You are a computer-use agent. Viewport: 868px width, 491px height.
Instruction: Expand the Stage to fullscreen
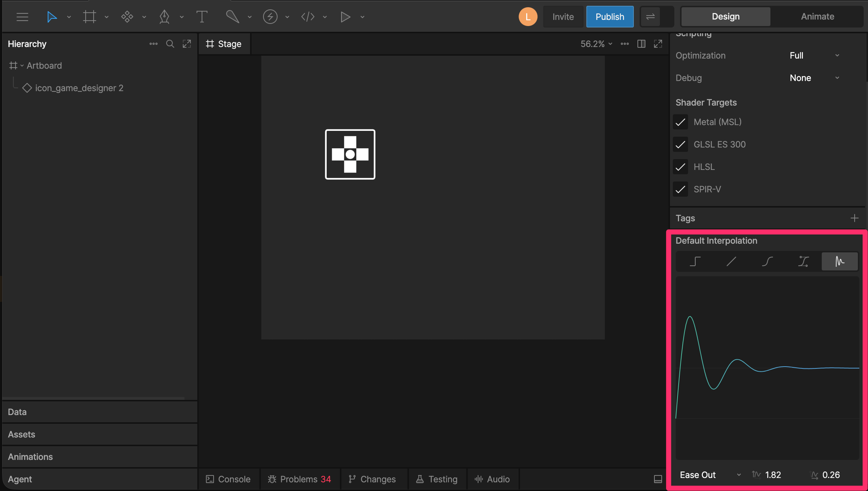tap(658, 44)
